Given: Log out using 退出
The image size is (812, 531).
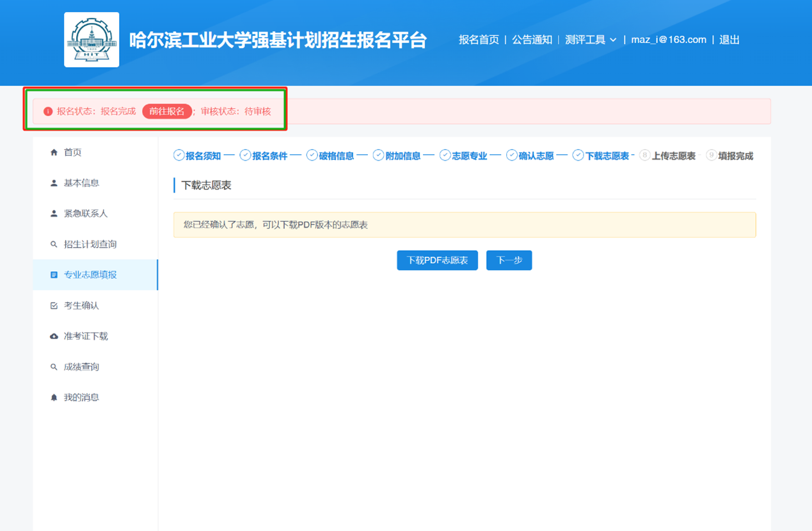Looking at the screenshot, I should pos(729,40).
